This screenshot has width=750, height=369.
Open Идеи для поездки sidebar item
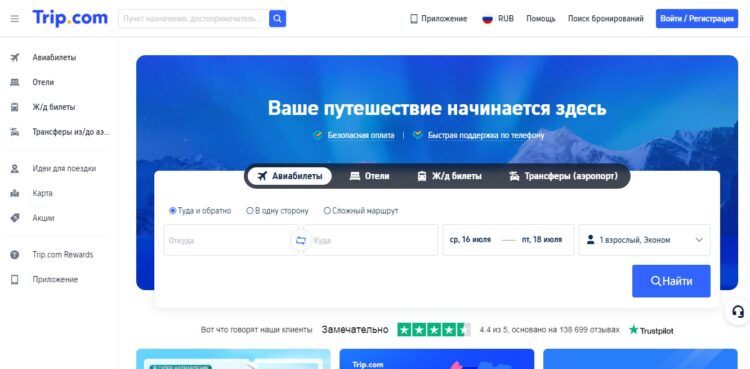click(64, 168)
